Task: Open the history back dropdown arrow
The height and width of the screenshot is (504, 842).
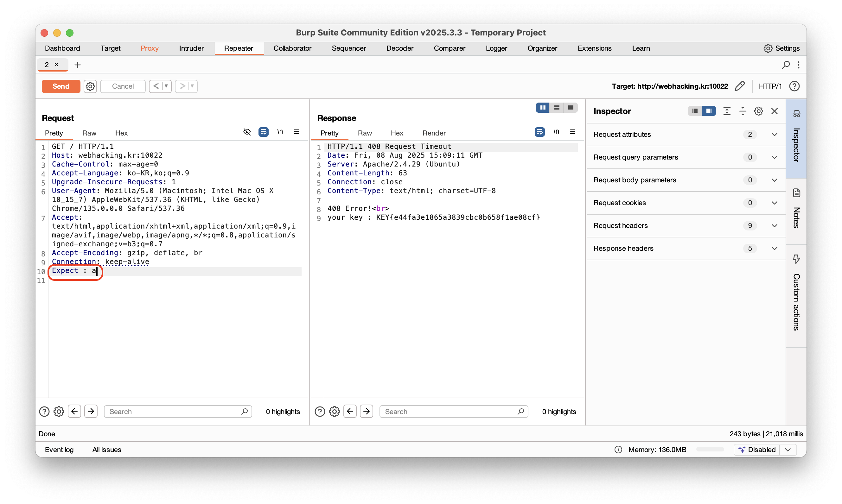Action: click(x=167, y=86)
